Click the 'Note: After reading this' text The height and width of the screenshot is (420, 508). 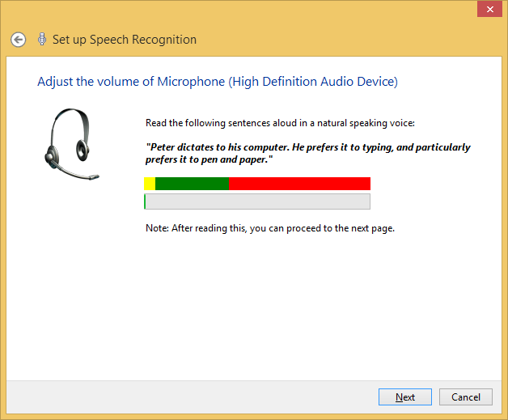pos(269,228)
